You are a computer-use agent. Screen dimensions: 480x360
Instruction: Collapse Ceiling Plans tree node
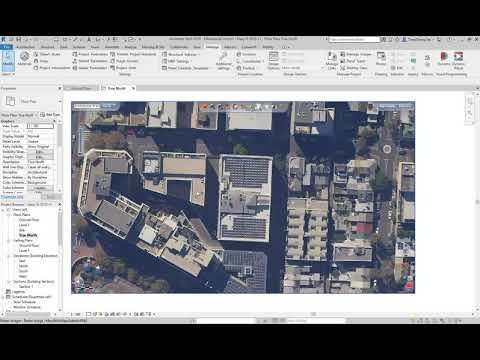pyautogui.click(x=9, y=241)
